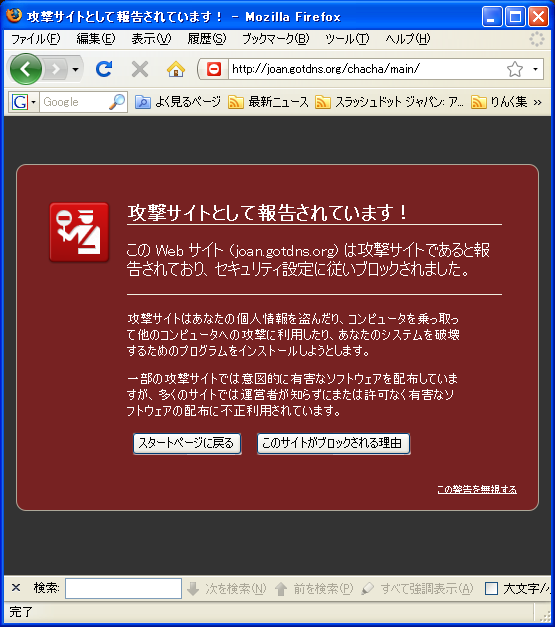Image resolution: width=555 pixels, height=627 pixels.
Task: Open the ブックマーク(B) menu
Action: pos(276,39)
